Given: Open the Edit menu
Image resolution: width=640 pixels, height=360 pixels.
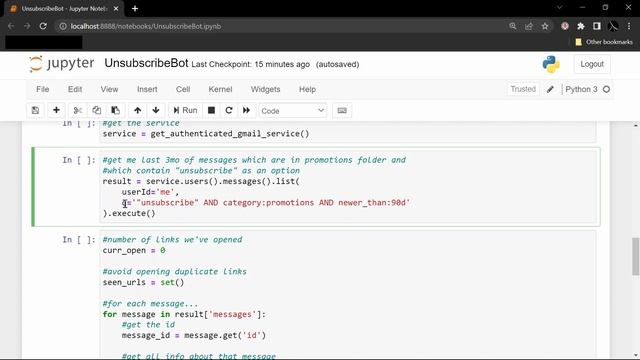Looking at the screenshot, I should tap(75, 89).
